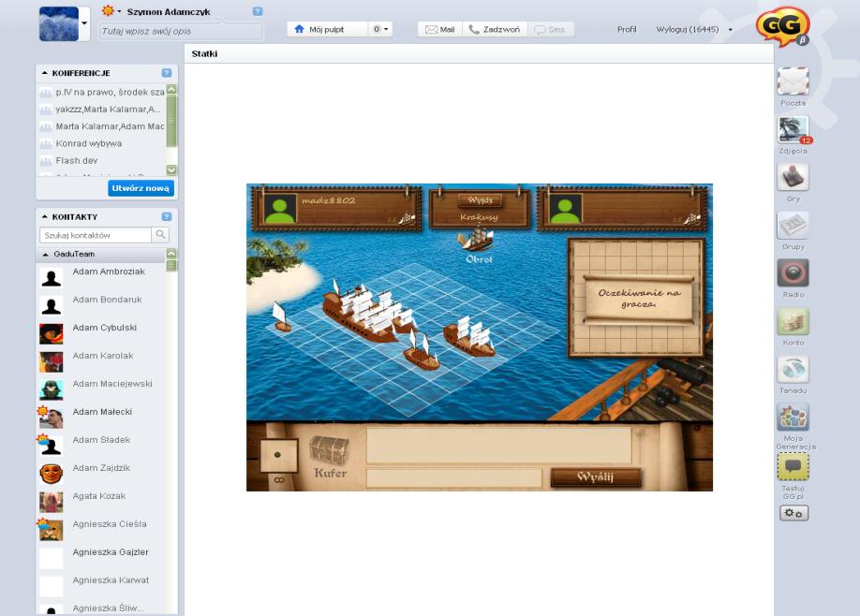Open the Wyloguj dropdown arrow
Image resolution: width=860 pixels, height=616 pixels.
[x=730, y=30]
